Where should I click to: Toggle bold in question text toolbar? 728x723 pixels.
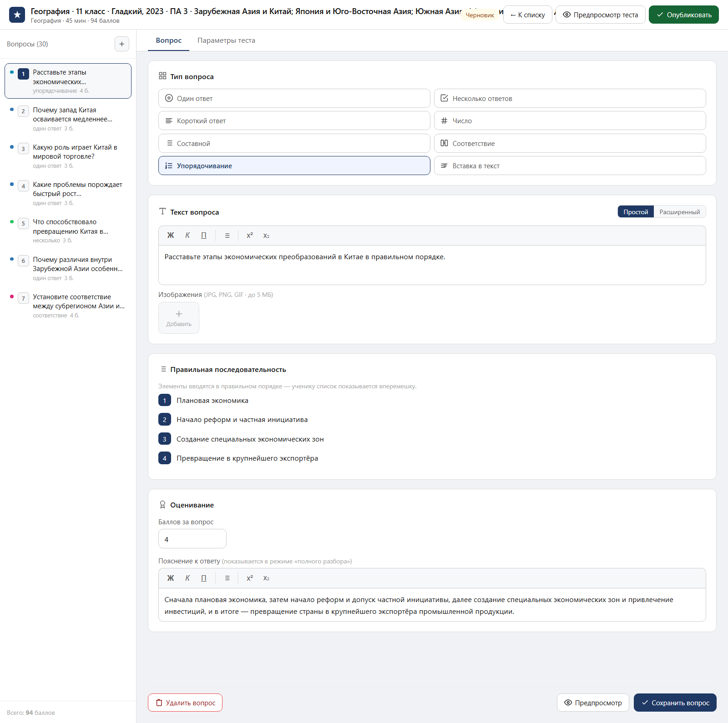coord(171,236)
